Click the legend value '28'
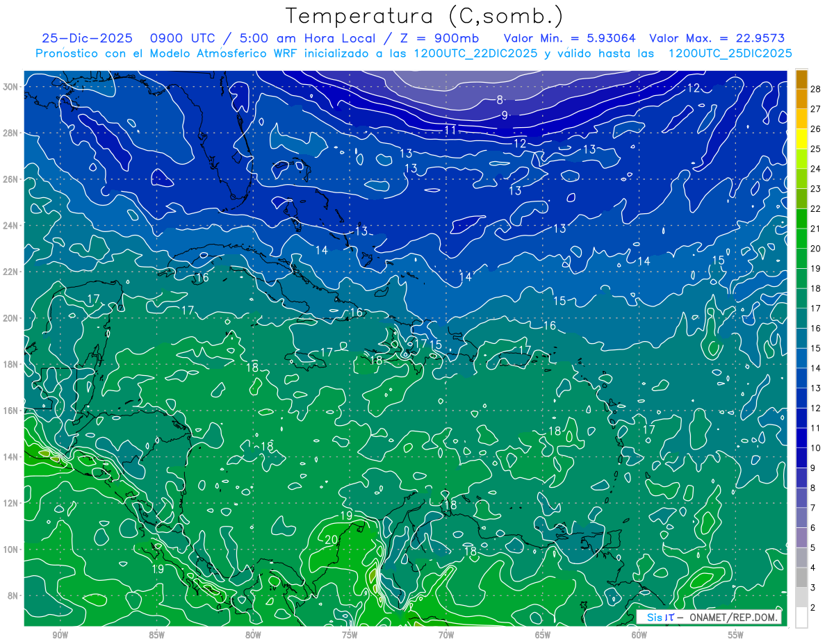Viewport: 834px width, 644px height. [x=817, y=89]
